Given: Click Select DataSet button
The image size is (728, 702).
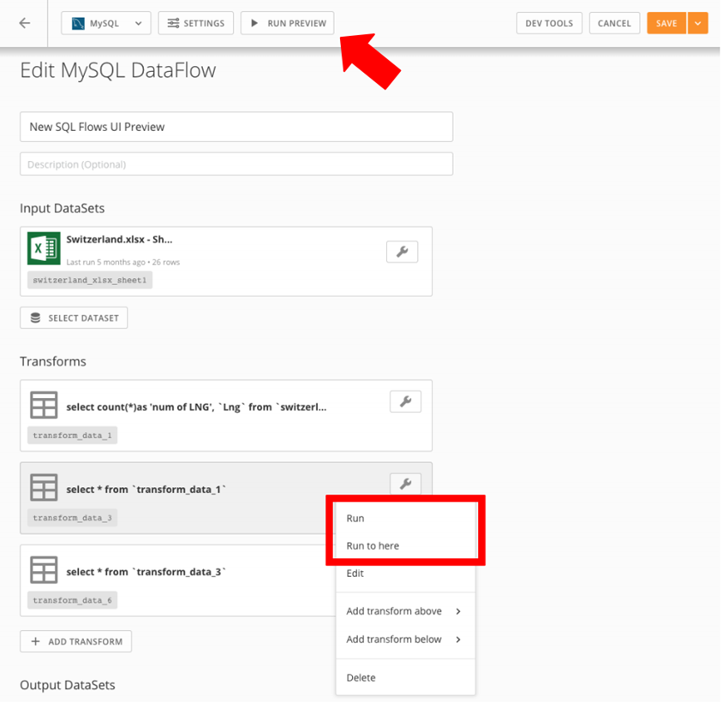Looking at the screenshot, I should [x=74, y=318].
